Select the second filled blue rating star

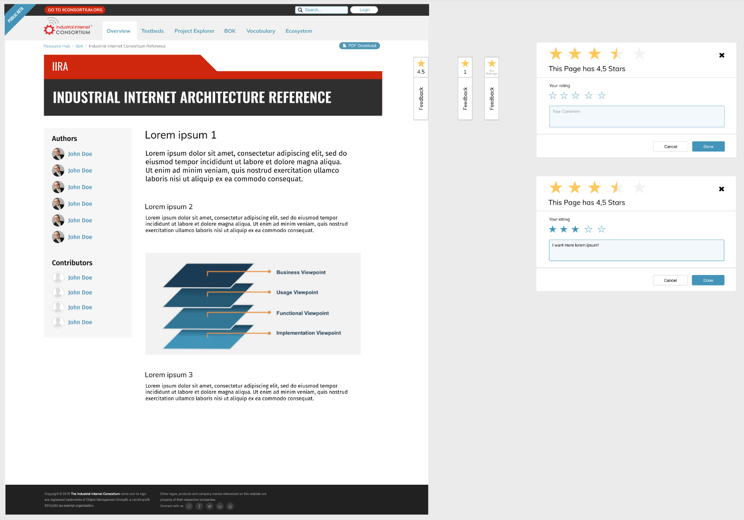[564, 229]
